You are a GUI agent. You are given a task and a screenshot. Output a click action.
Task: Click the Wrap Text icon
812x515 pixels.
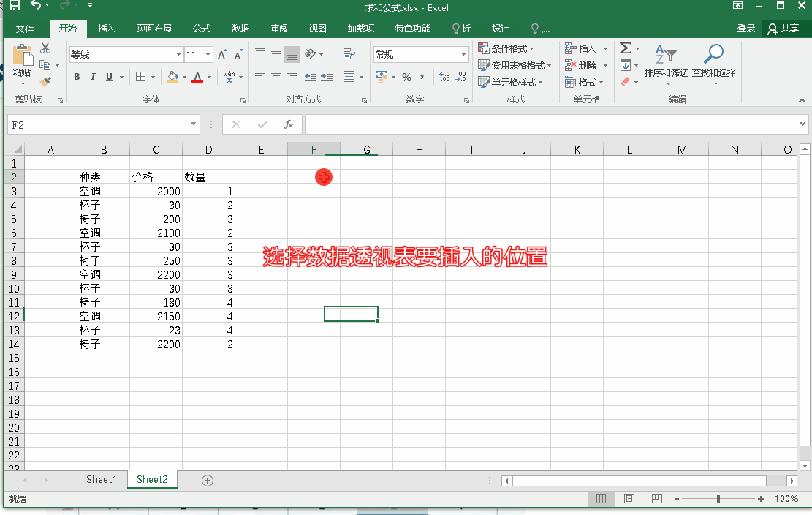tap(349, 54)
